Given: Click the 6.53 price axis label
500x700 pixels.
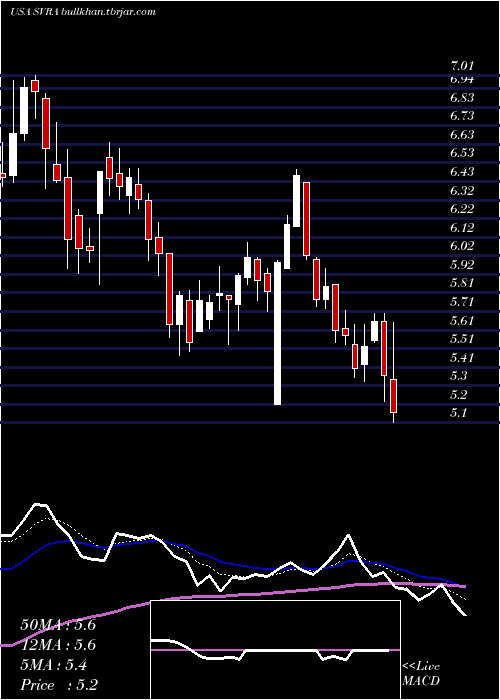Looking at the screenshot, I should pyautogui.click(x=462, y=153).
